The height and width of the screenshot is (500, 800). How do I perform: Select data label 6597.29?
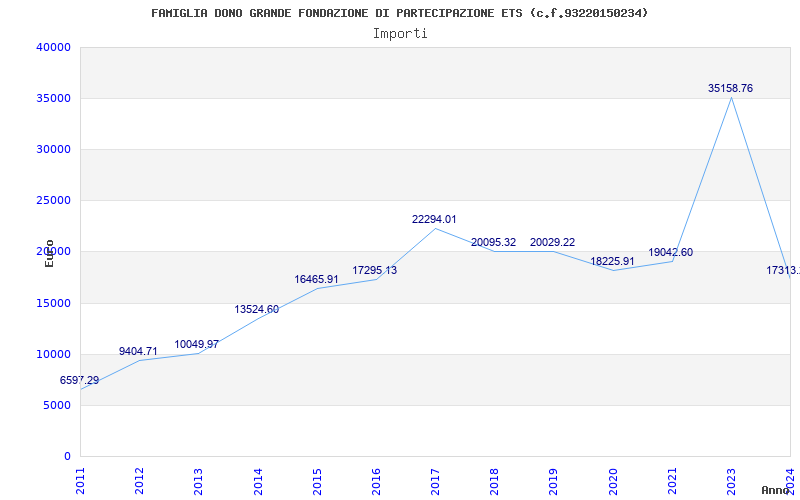80,381
